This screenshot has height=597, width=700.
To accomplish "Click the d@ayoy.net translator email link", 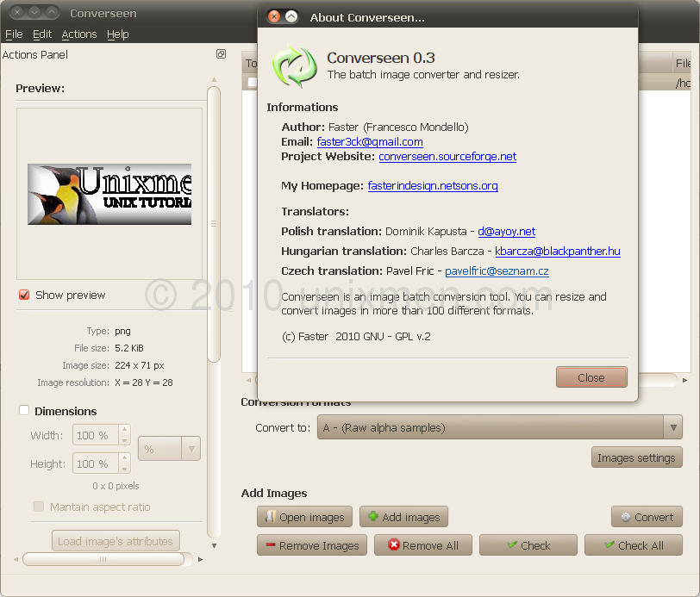I will 506,231.
